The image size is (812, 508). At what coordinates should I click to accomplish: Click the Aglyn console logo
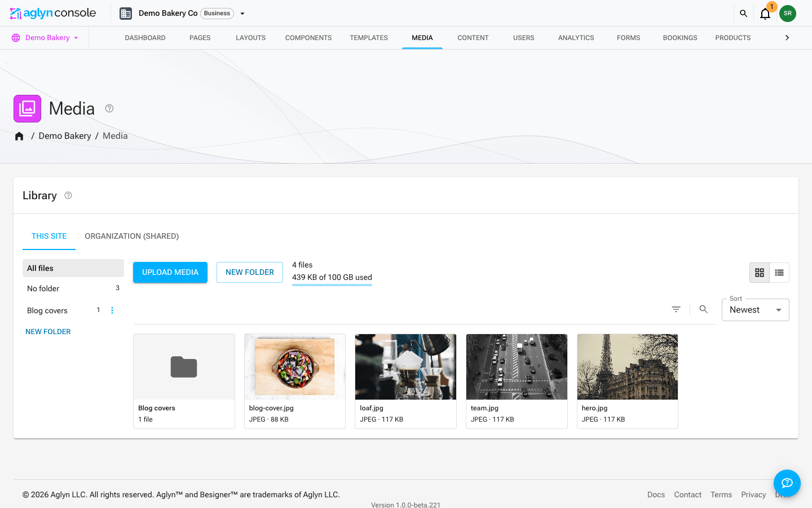[53, 13]
